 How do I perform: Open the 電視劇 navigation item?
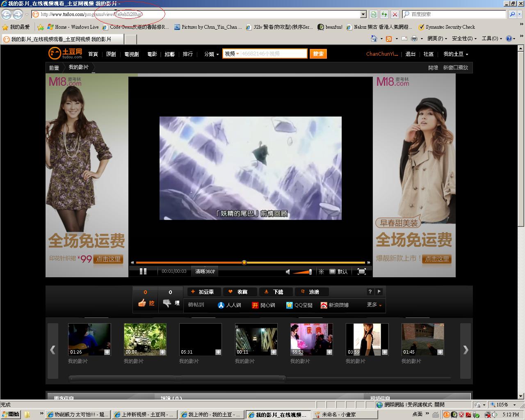132,54
